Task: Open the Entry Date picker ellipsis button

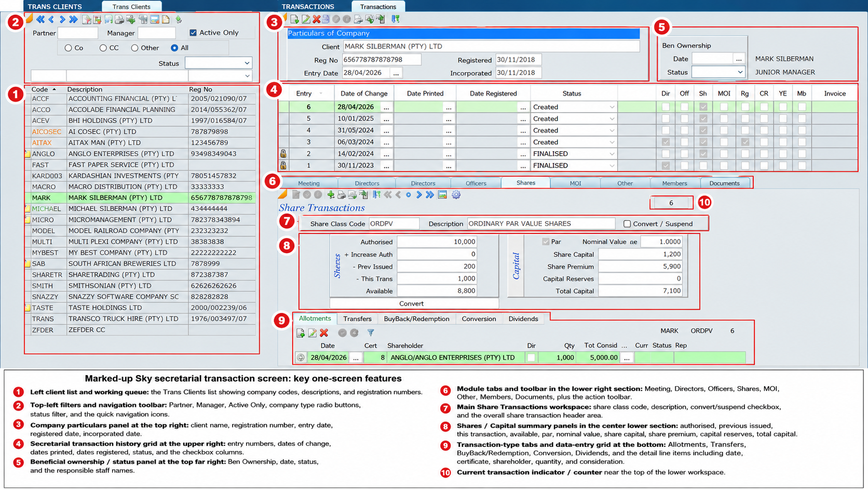Action: [396, 73]
